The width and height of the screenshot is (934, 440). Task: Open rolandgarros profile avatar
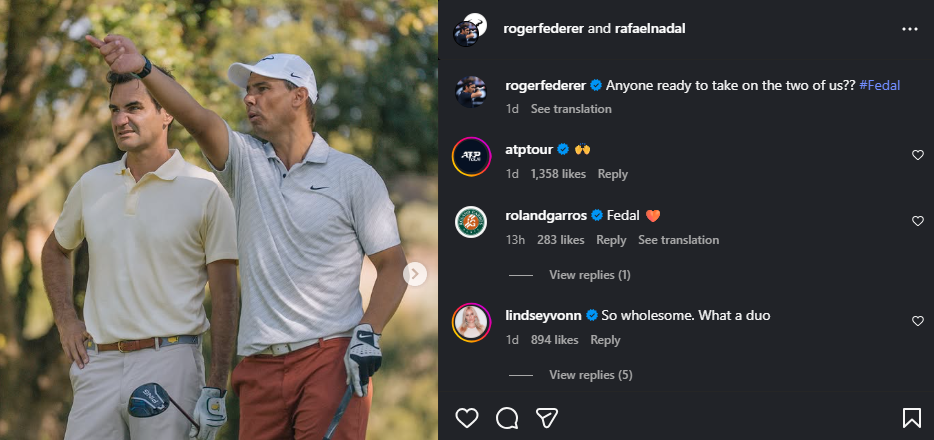[471, 222]
